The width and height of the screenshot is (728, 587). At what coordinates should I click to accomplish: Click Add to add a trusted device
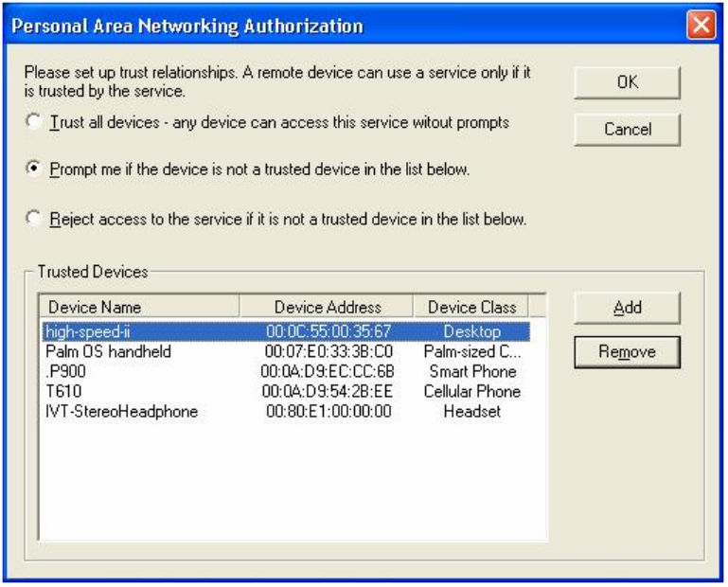tap(627, 308)
